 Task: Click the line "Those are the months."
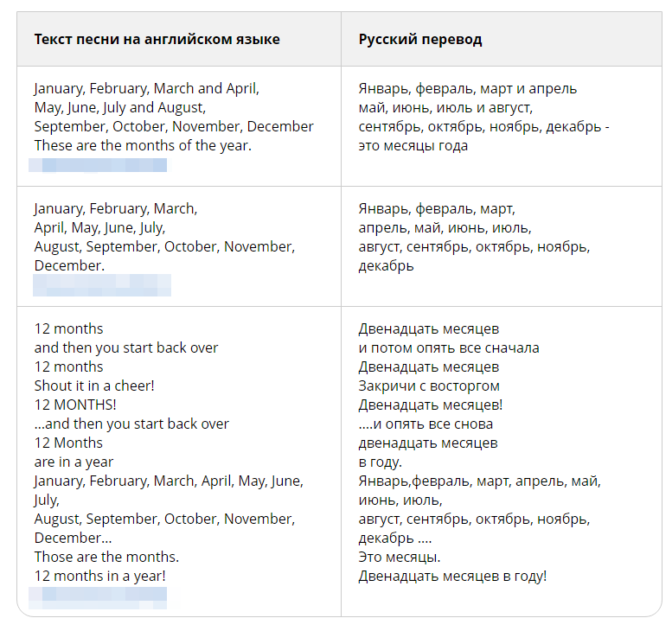click(x=106, y=557)
